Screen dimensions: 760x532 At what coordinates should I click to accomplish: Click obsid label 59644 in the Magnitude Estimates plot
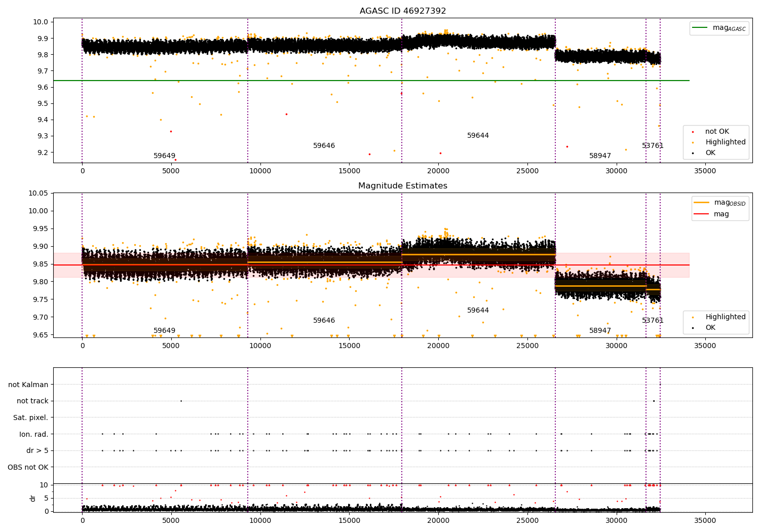click(478, 311)
